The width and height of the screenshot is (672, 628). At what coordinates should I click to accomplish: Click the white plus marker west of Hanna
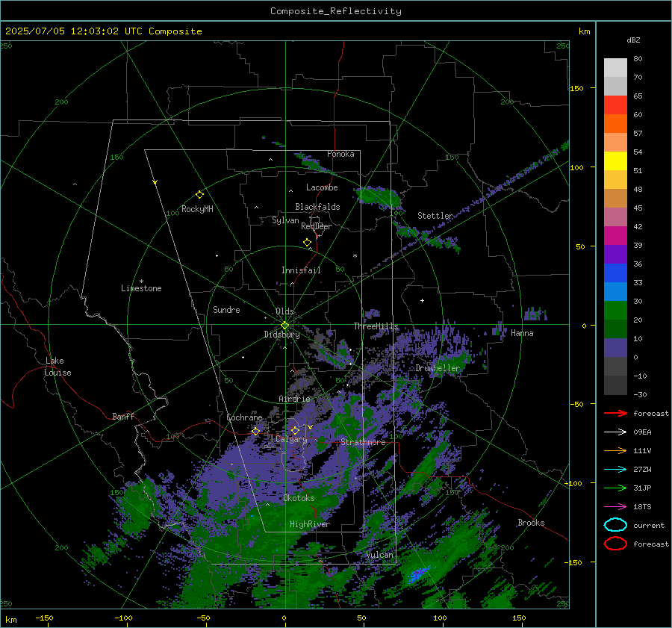point(422,300)
